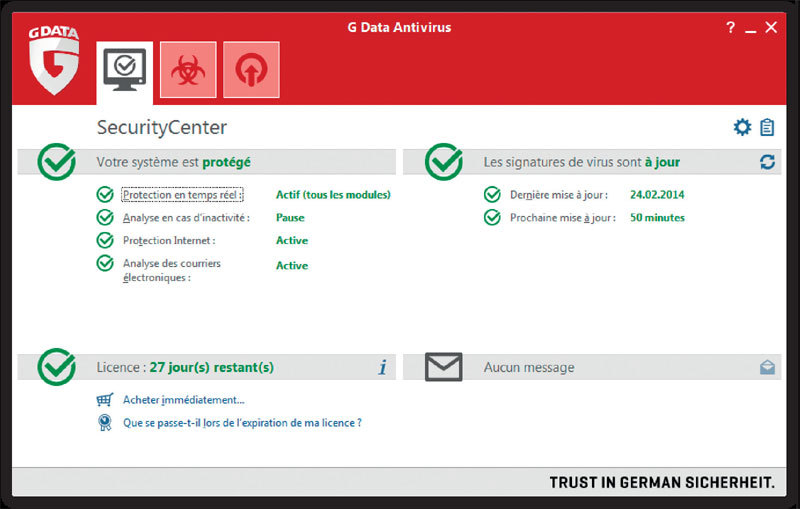Click 'Votre système est protégé' header
This screenshot has height=509, width=800.
(x=173, y=162)
